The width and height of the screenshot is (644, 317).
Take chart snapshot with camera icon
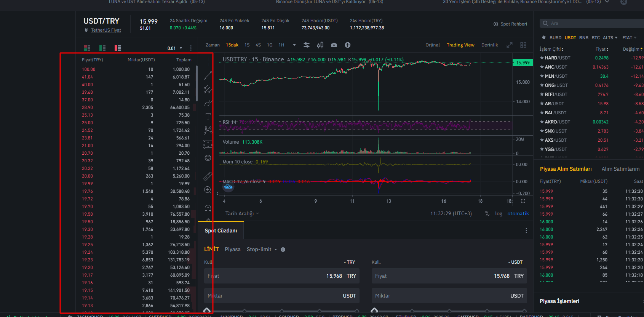tap(334, 45)
